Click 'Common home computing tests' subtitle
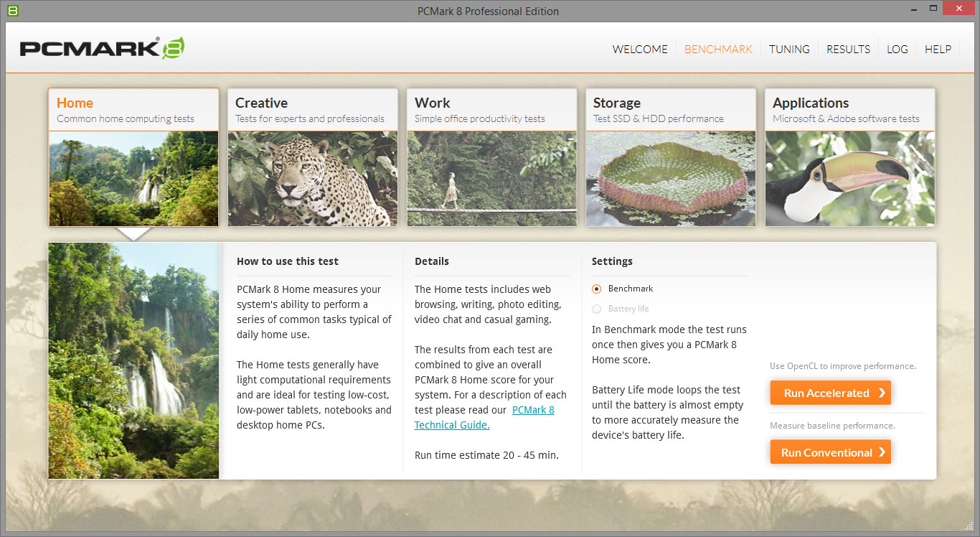The image size is (980, 537). pyautogui.click(x=126, y=119)
